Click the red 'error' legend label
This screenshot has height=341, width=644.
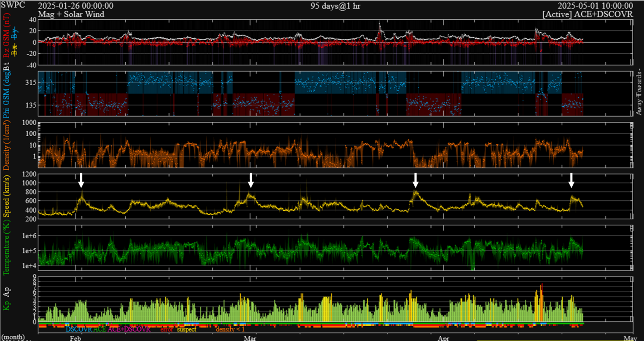click(167, 329)
